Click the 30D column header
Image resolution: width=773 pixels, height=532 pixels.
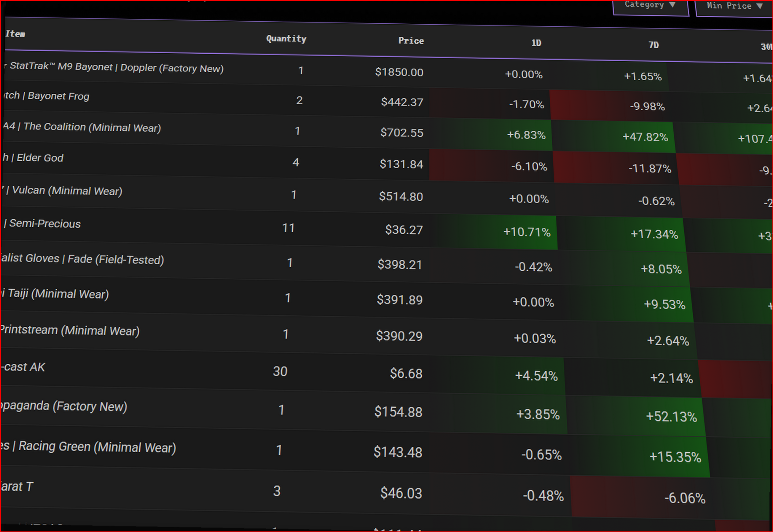coord(768,47)
